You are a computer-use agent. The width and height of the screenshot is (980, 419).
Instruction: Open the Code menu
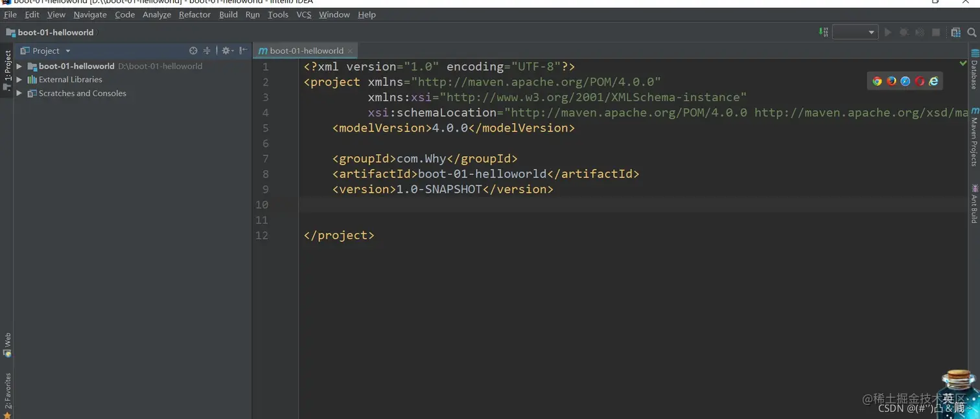coord(125,14)
